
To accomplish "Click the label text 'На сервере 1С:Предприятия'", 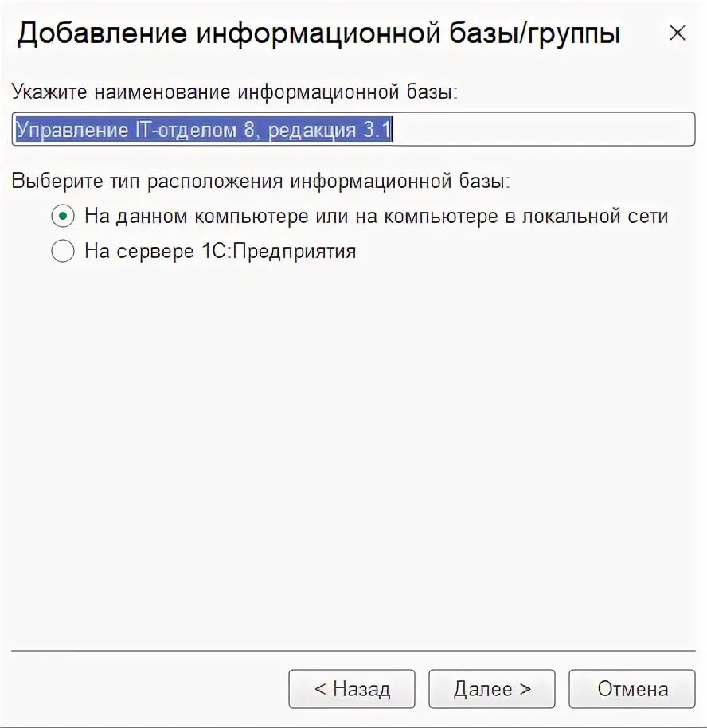I will coord(221,251).
